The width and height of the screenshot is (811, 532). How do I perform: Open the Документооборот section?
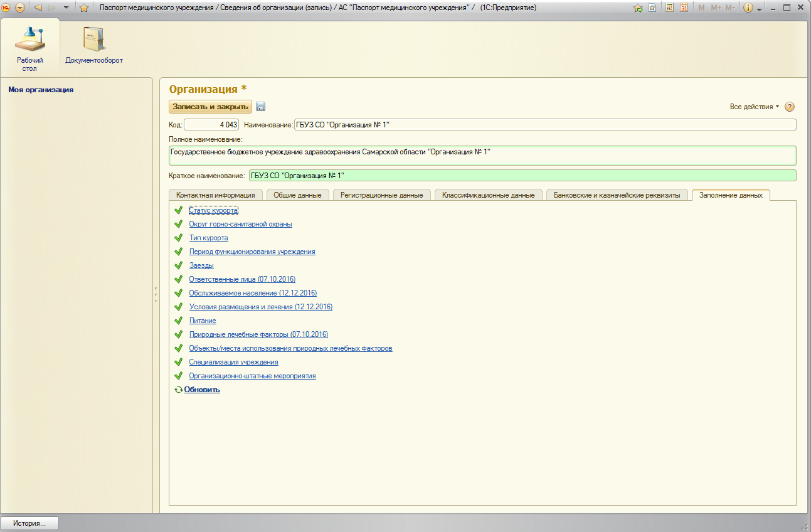(94, 46)
